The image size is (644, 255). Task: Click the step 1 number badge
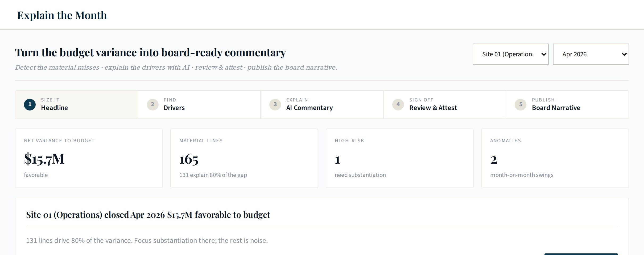30,104
